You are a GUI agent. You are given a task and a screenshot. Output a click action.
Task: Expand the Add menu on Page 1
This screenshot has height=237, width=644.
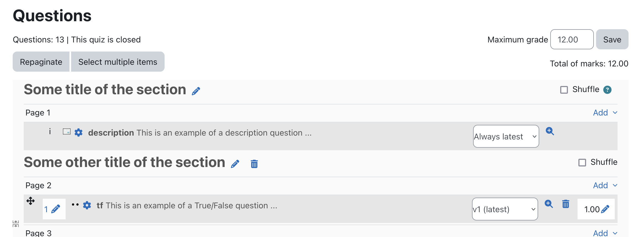coord(605,113)
